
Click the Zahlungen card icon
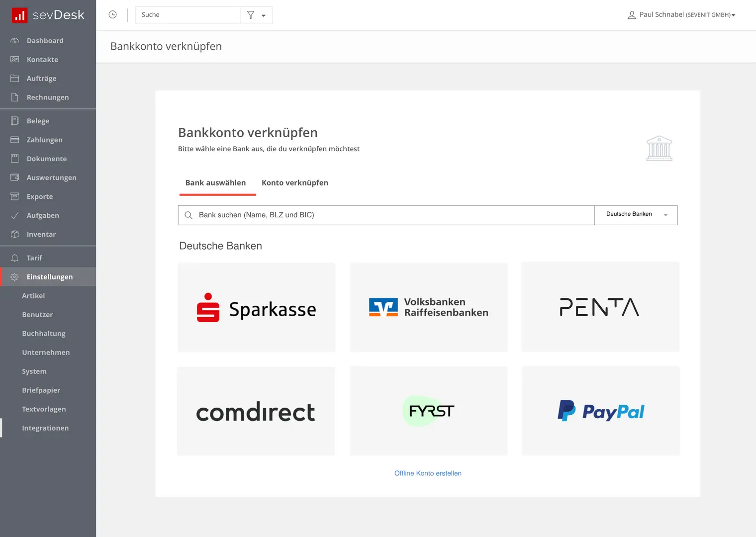tap(15, 140)
